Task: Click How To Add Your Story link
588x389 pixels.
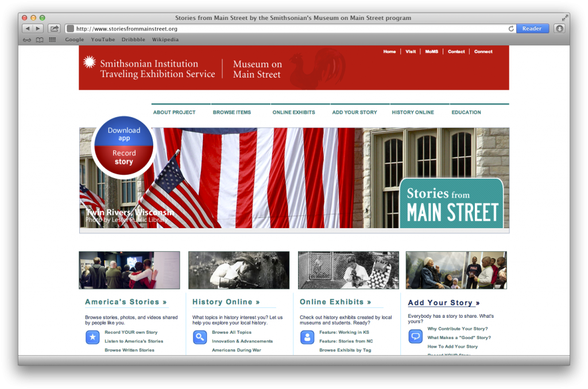Action: (x=452, y=347)
